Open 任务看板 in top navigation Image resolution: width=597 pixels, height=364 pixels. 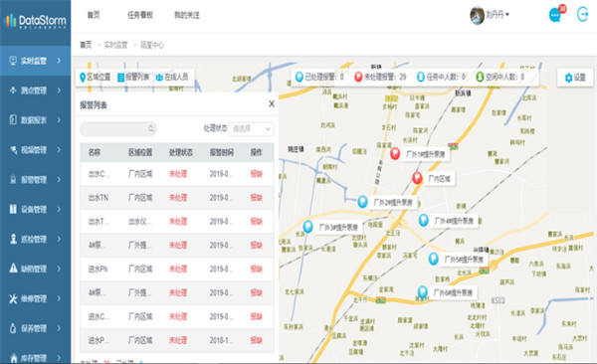tap(140, 15)
